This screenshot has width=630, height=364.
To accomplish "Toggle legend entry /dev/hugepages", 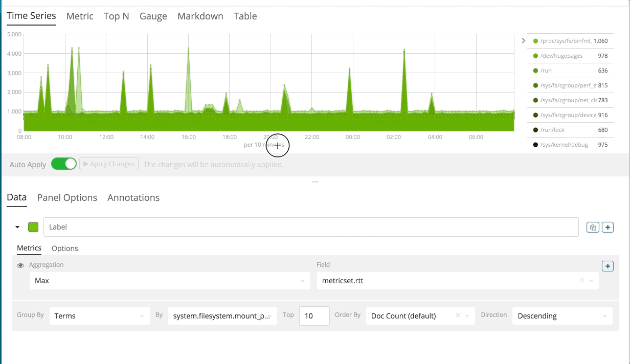I will (570, 56).
